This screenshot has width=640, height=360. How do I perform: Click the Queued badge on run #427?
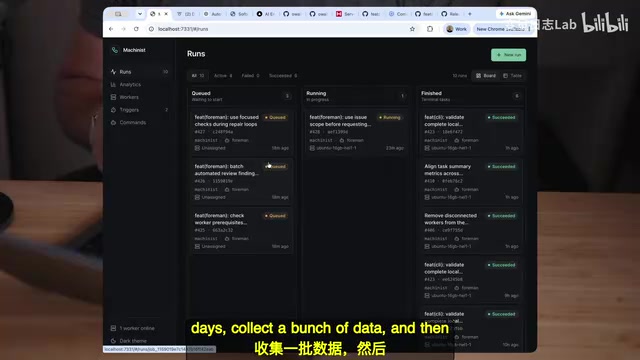click(275, 118)
